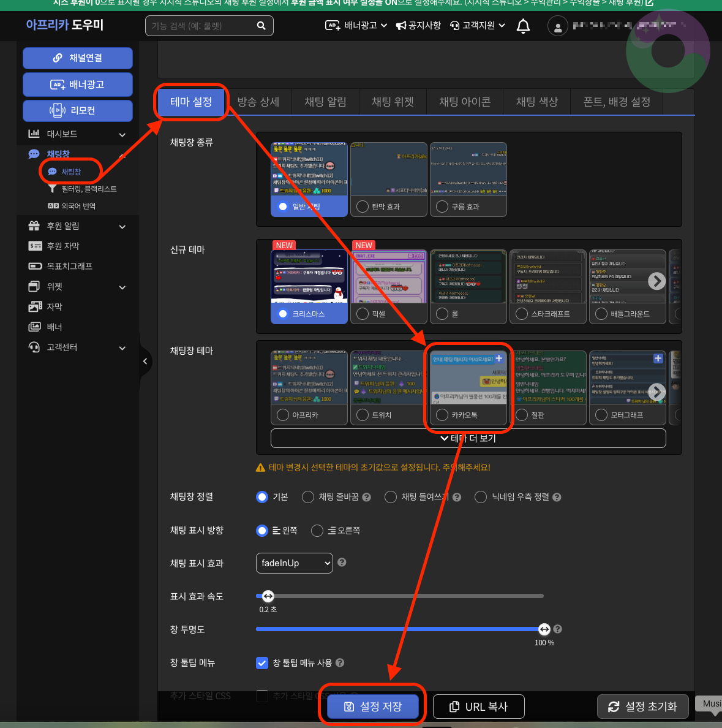Click the 창 투명도 slider handle

click(544, 629)
